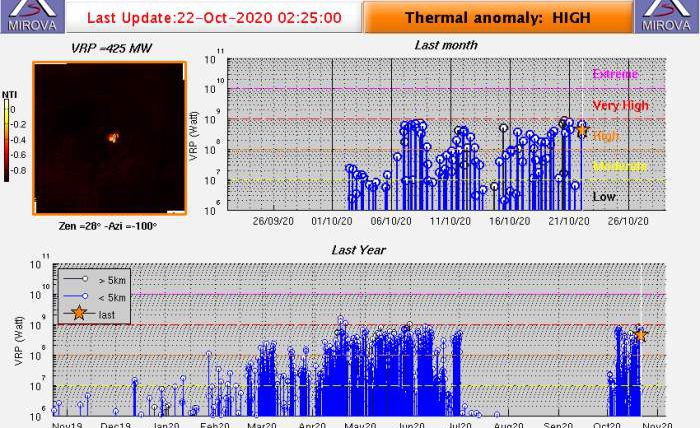The height and width of the screenshot is (428, 700).
Task: Select the '> 5km' legend marker
Action: pyautogui.click(x=79, y=279)
